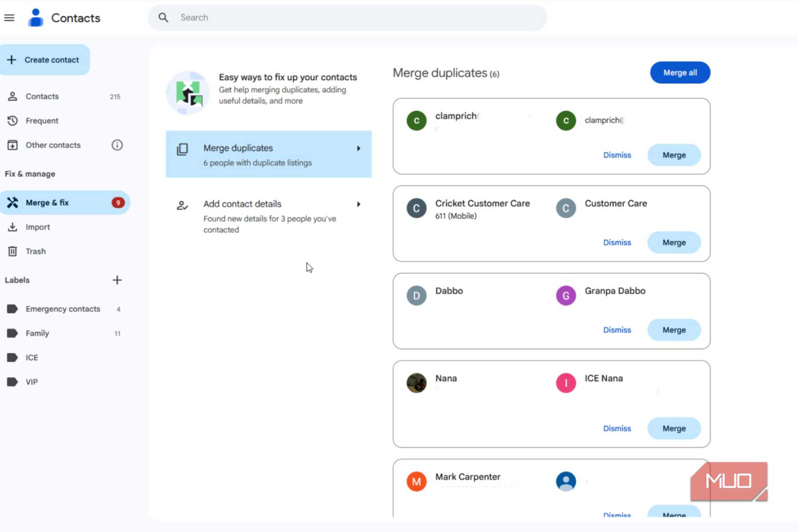
Task: Click the ICE Nana contact name
Action: pyautogui.click(x=604, y=378)
